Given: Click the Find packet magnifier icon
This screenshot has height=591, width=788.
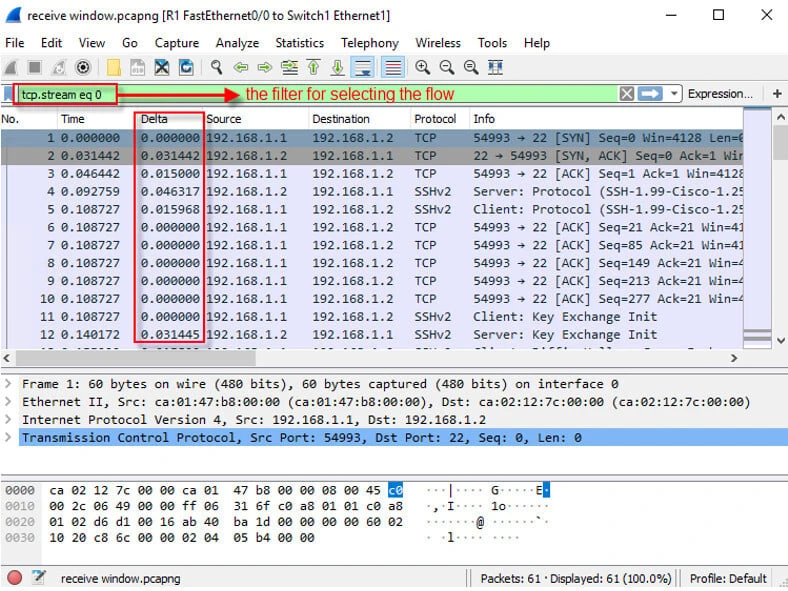Looking at the screenshot, I should pos(216,67).
